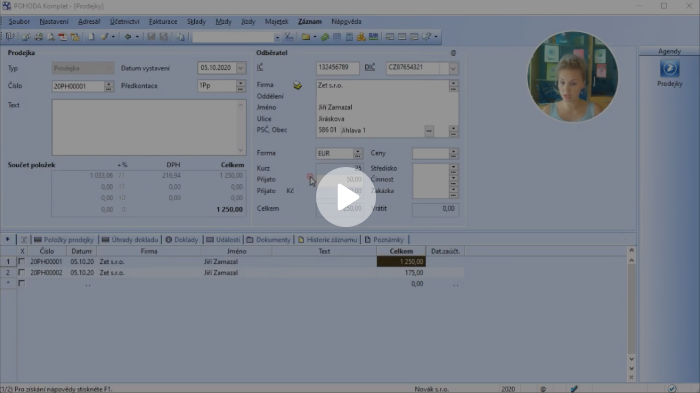The image size is (700, 393).
Task: Tick the checkbox for row 20PH00002
Action: coord(21,272)
